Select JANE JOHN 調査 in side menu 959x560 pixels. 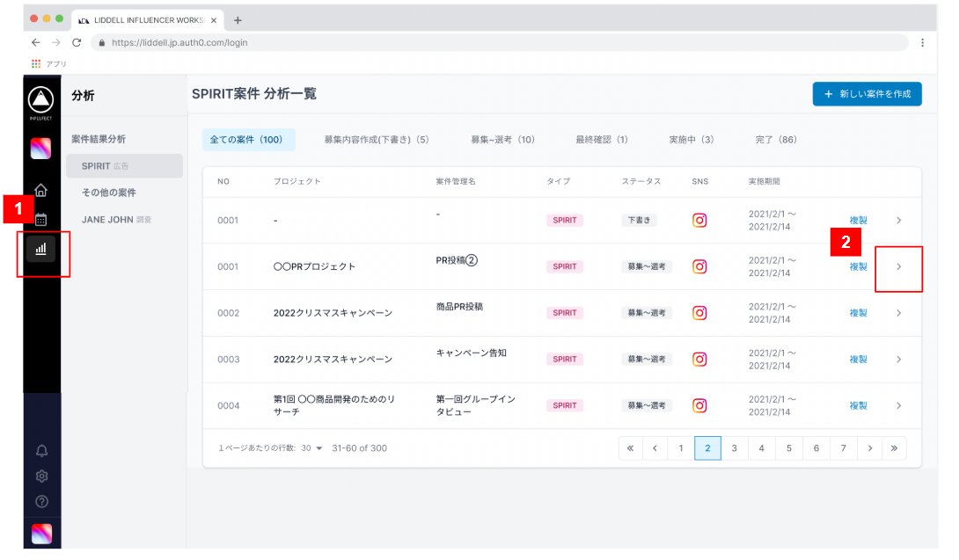[116, 220]
